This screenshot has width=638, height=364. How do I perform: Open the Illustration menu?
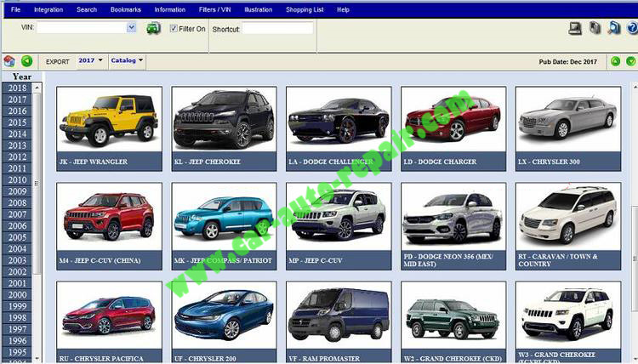click(x=259, y=9)
